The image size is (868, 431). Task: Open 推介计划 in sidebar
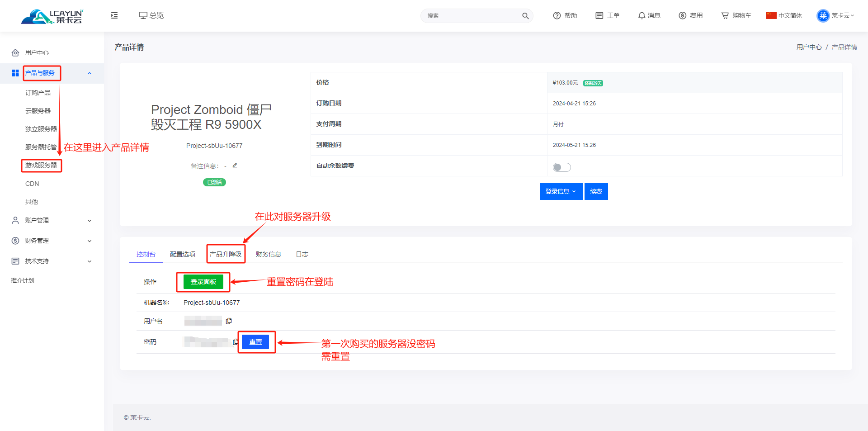23,280
